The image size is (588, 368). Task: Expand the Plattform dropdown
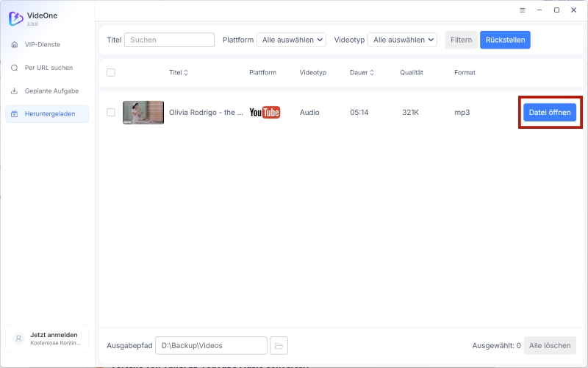[291, 40]
